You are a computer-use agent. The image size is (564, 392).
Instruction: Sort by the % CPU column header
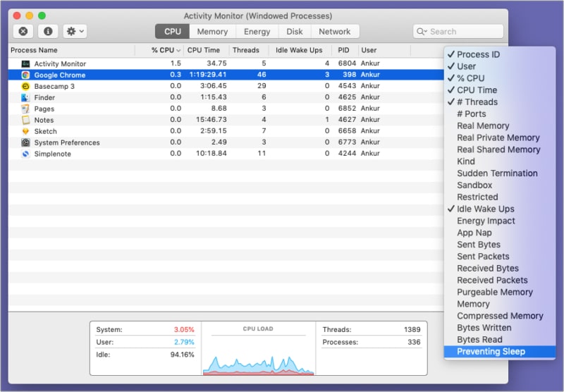(166, 50)
